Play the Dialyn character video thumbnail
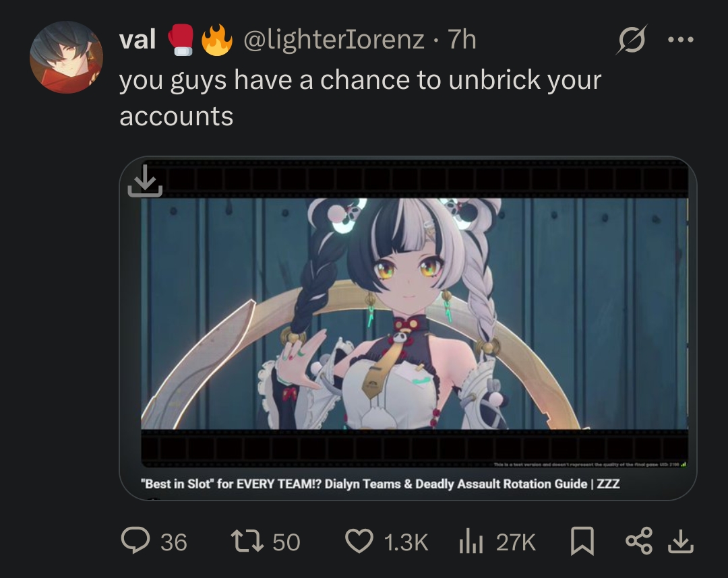The width and height of the screenshot is (728, 578). point(414,313)
